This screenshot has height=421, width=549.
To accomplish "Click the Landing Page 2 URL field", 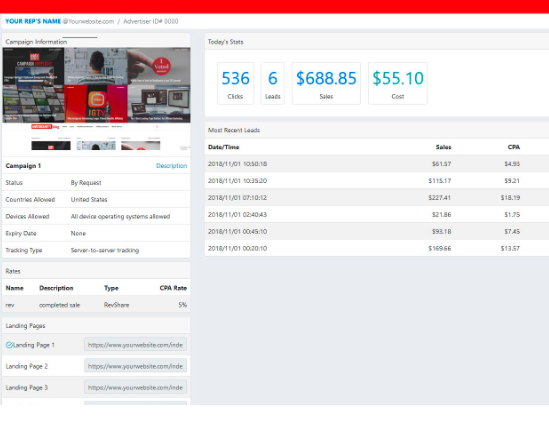I will click(x=135, y=366).
